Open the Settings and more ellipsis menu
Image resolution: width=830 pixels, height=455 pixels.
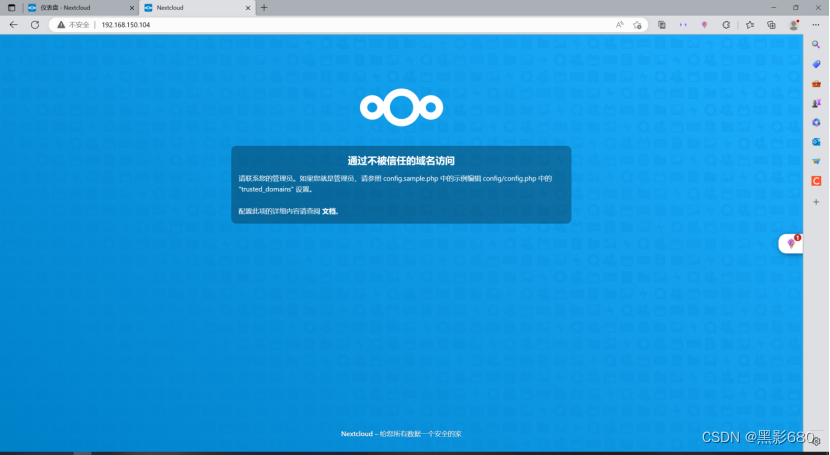pos(816,25)
